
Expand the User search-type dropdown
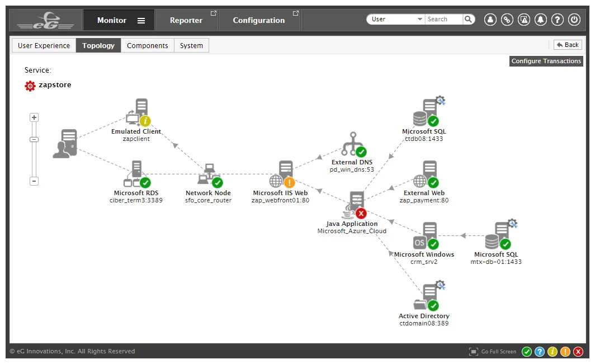pos(396,19)
